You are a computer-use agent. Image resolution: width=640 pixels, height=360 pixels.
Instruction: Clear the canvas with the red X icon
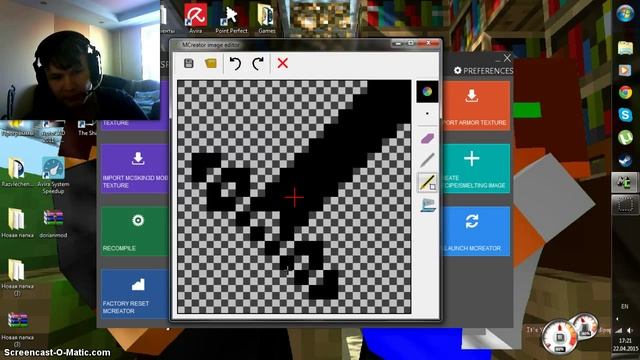coord(282,63)
